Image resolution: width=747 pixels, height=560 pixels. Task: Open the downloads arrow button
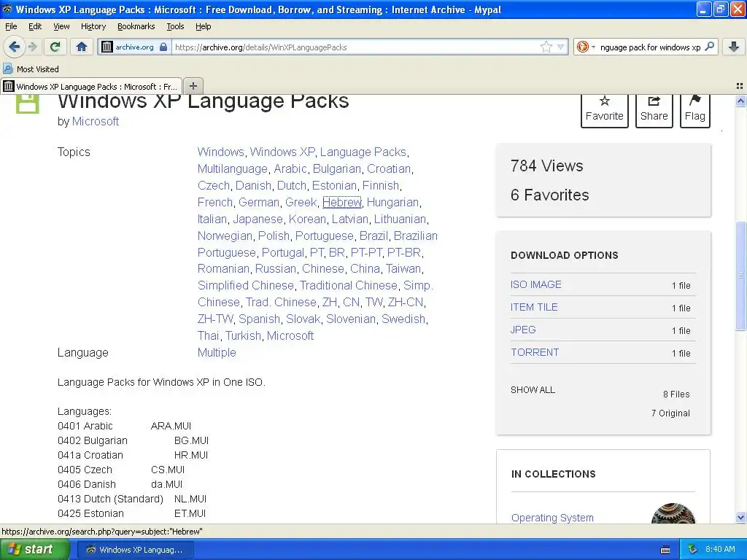(x=734, y=47)
